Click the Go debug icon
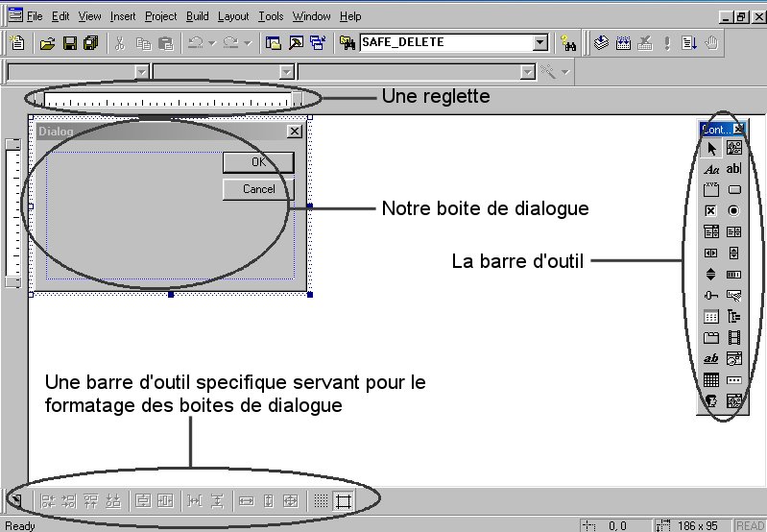This screenshot has width=767, height=532. [x=688, y=43]
